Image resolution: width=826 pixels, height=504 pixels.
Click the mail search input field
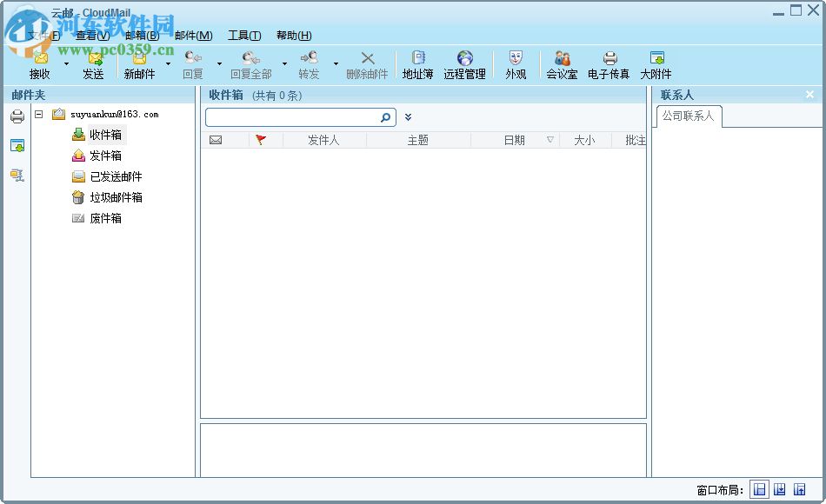[x=296, y=116]
